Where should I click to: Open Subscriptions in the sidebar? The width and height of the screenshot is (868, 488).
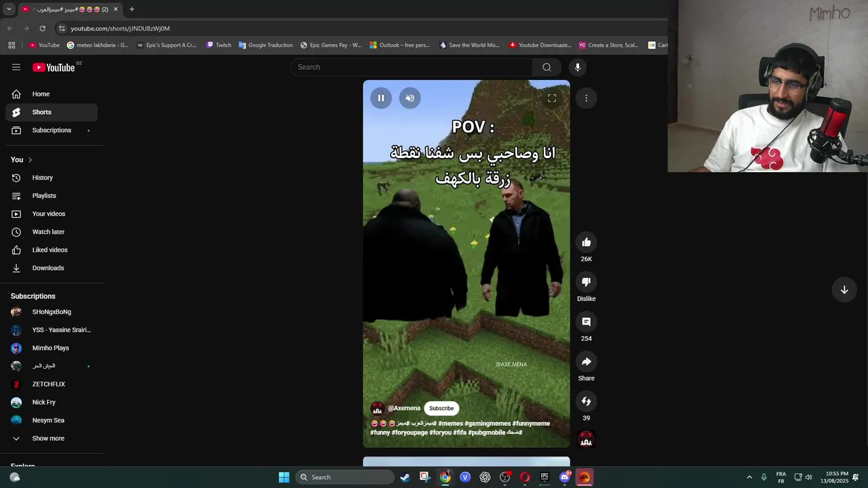(52, 130)
